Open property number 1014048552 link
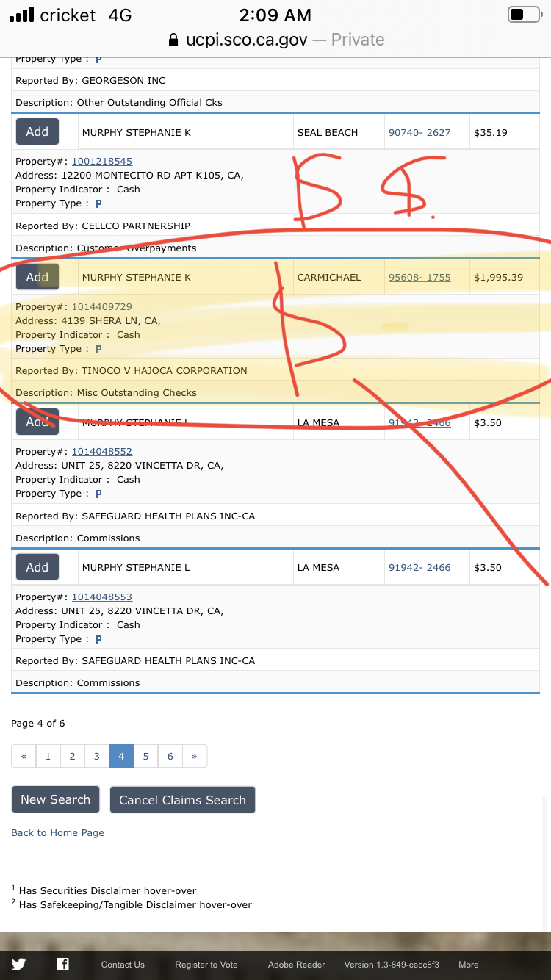 [x=102, y=451]
